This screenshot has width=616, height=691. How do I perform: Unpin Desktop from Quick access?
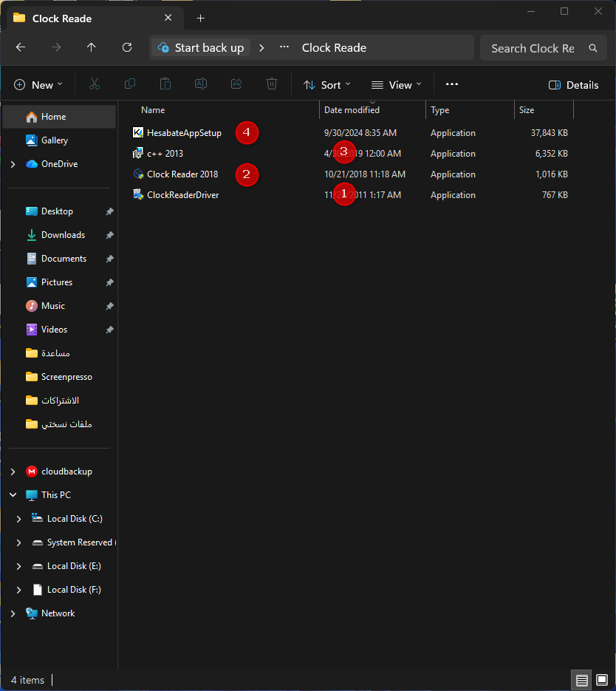109,211
